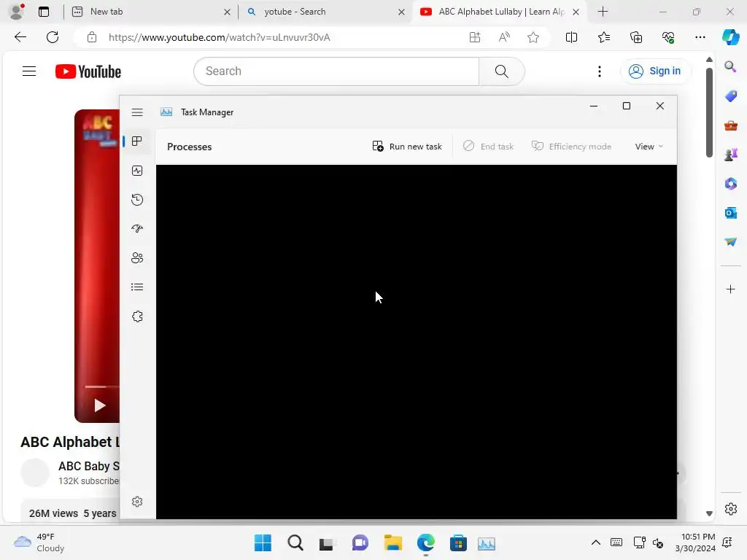Viewport: 747px width, 560px height.
Task: Click Run new task button
Action: (x=407, y=147)
